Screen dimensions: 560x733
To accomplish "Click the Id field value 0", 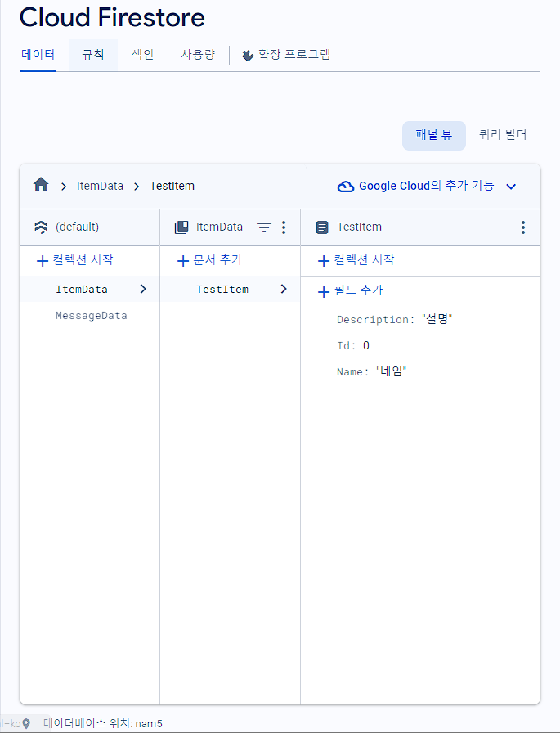I will click(366, 346).
